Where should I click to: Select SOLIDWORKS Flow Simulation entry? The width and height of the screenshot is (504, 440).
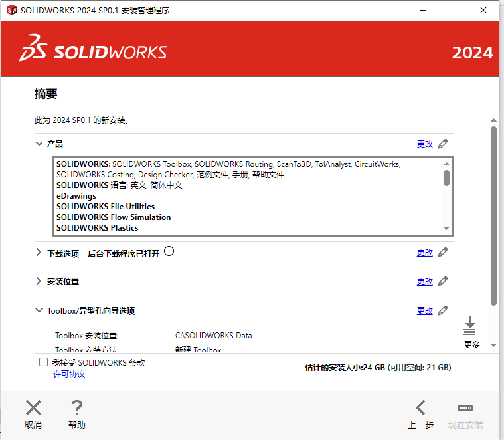tap(114, 217)
